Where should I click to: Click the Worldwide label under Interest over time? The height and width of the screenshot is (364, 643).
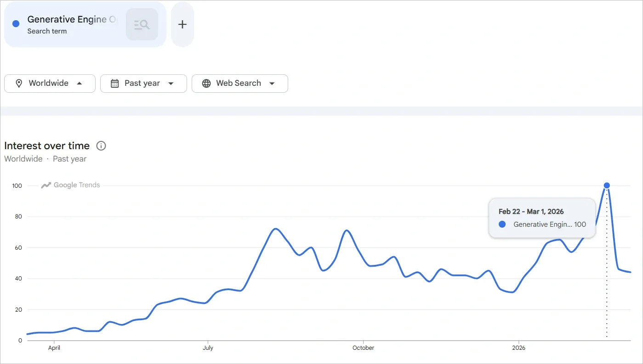pyautogui.click(x=23, y=158)
